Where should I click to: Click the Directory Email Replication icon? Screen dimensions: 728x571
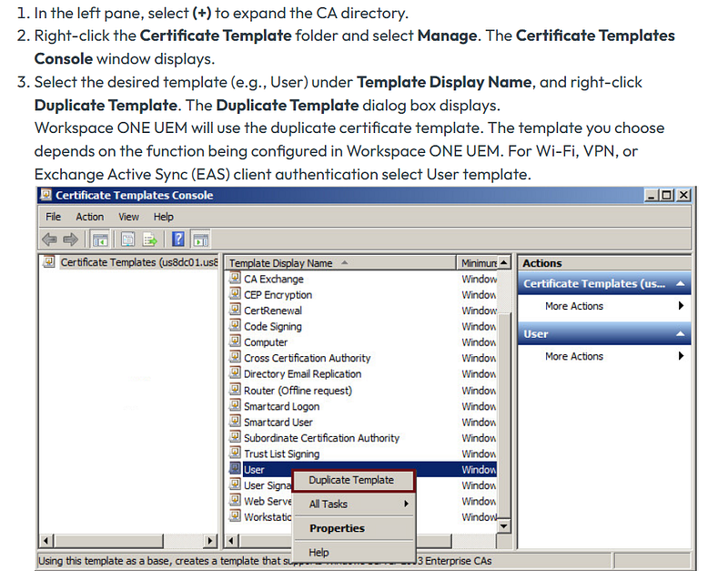pos(236,373)
